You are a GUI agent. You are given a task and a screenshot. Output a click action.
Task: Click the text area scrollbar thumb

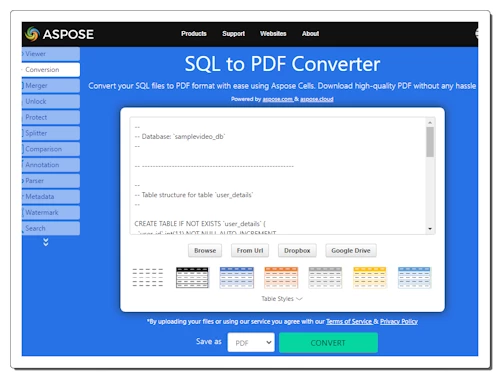(x=430, y=142)
